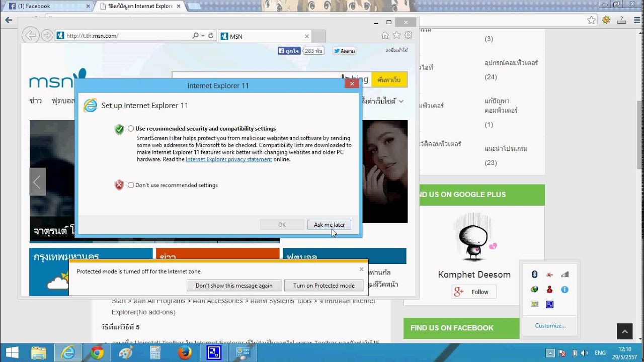Image resolution: width=644 pixels, height=362 pixels.
Task: Click the blue screen recorder taskbar icon
Action: click(x=214, y=353)
